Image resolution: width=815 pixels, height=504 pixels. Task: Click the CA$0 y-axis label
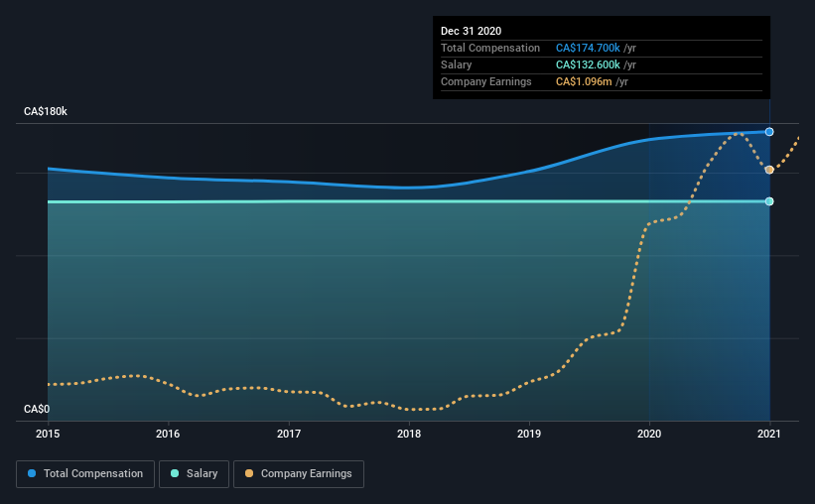[x=37, y=410]
